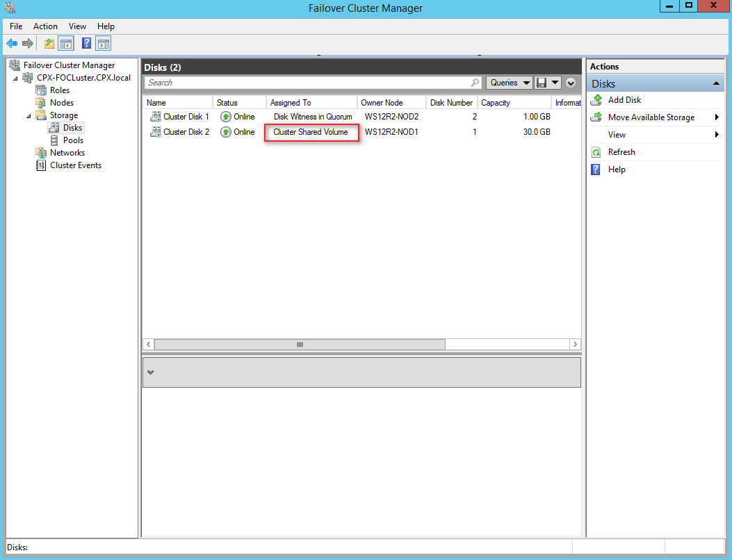Click the Disks tree icon

pos(54,127)
